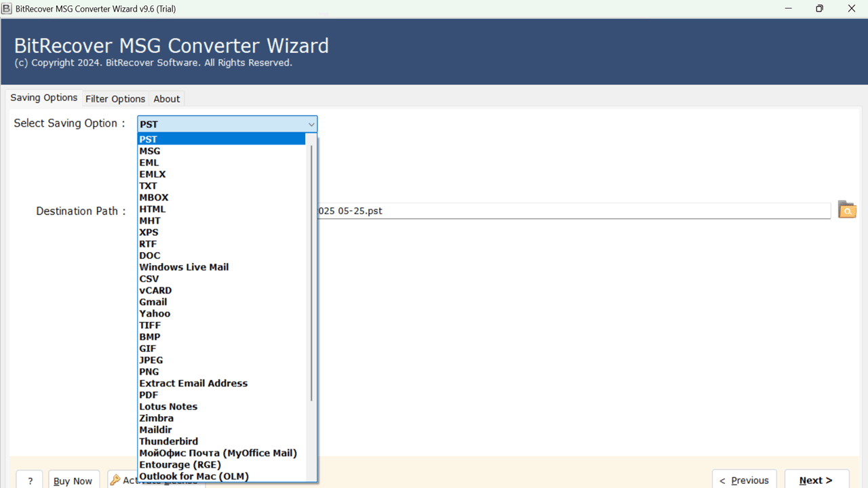This screenshot has width=868, height=488.
Task: Pick Thunderbird as saving option
Action: (x=222, y=441)
